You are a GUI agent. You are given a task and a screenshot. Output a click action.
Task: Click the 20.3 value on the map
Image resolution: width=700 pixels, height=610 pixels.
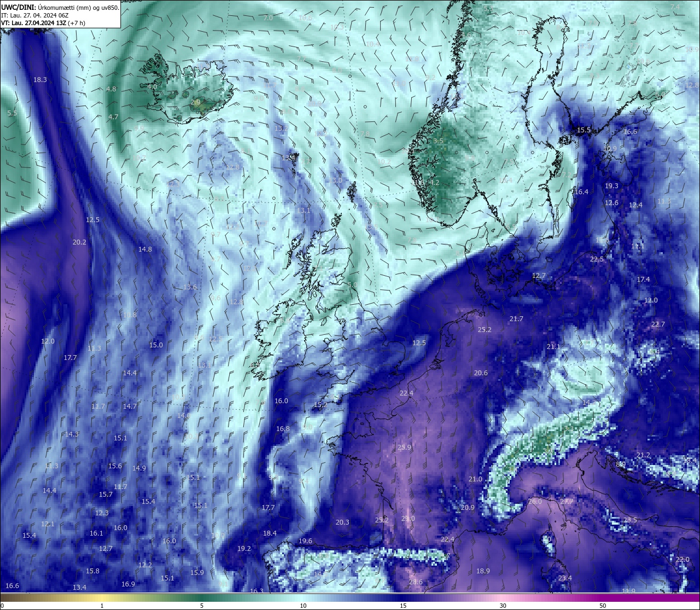342,522
